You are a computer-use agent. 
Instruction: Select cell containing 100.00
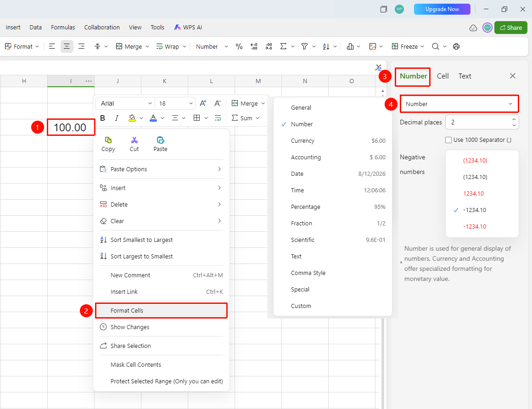coord(71,127)
